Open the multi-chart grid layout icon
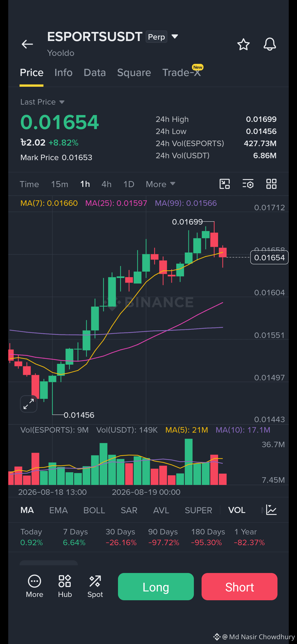Viewport: 297px width, 644px height. [271, 184]
